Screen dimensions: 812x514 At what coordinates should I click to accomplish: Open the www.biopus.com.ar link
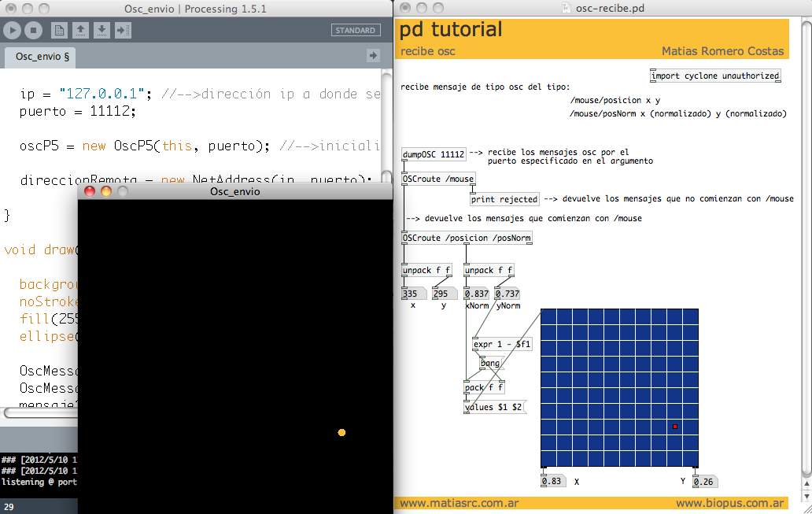(731, 502)
